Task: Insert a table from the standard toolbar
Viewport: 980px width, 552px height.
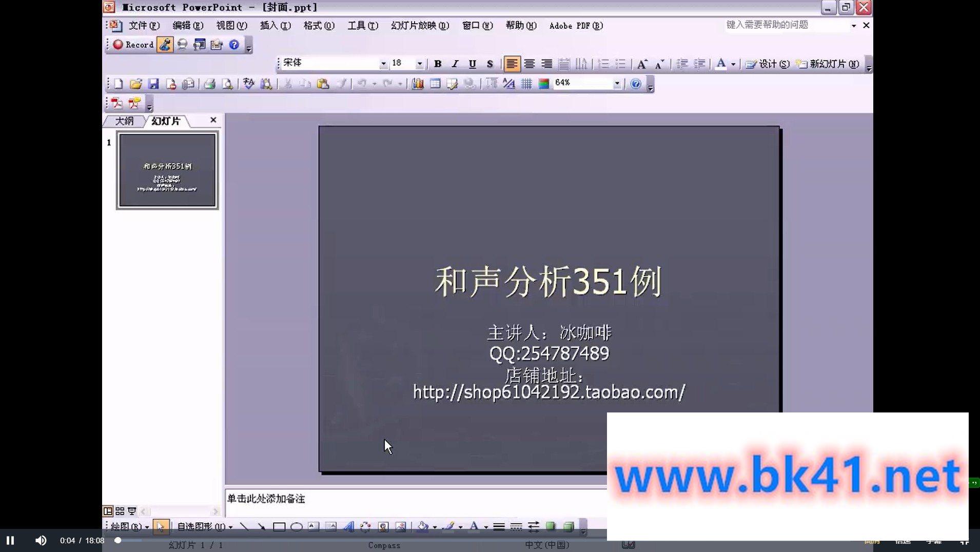Action: pyautogui.click(x=435, y=83)
